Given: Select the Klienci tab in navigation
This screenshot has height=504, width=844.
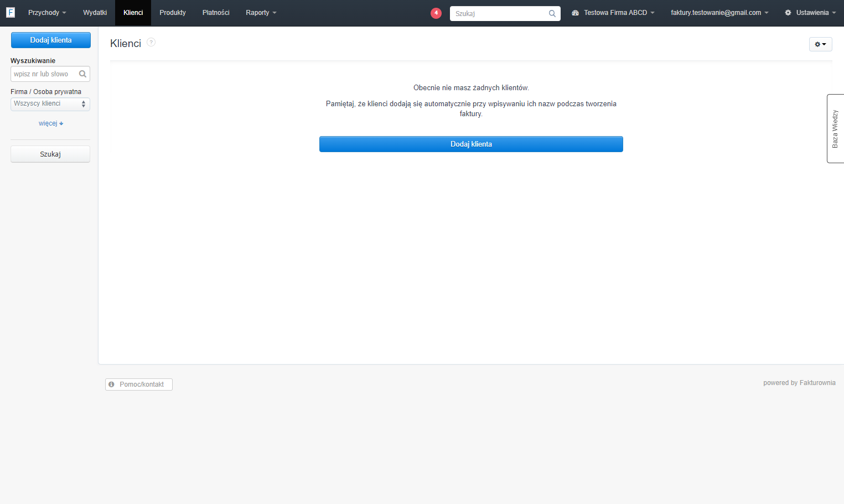Looking at the screenshot, I should coord(133,13).
